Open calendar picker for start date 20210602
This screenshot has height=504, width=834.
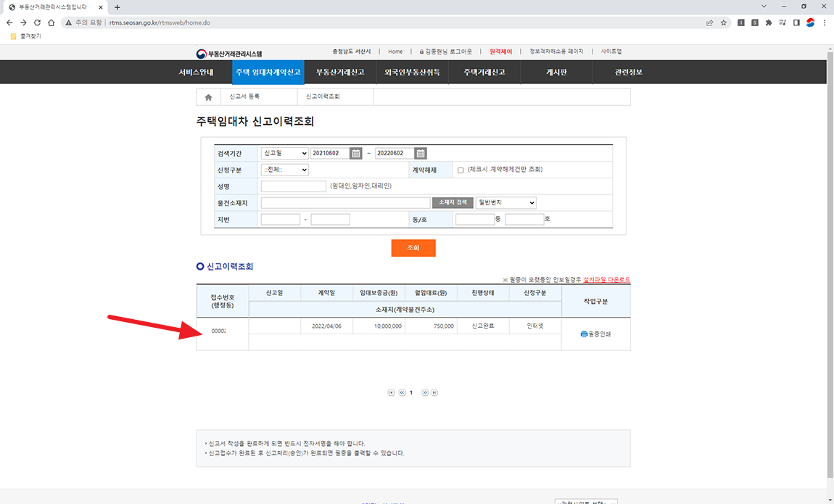click(356, 153)
